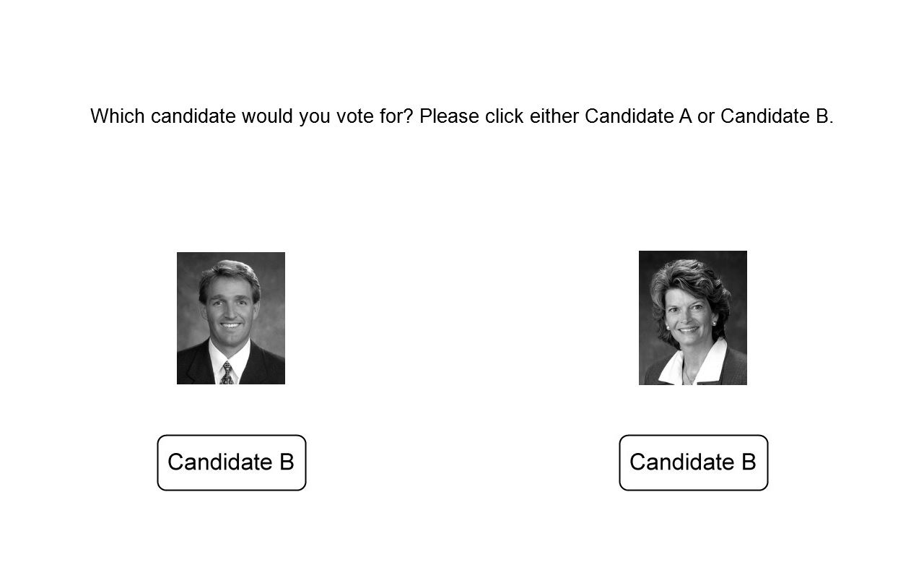Click the patterned tie in the man's portrait
The image size is (924, 578).
tap(227, 373)
